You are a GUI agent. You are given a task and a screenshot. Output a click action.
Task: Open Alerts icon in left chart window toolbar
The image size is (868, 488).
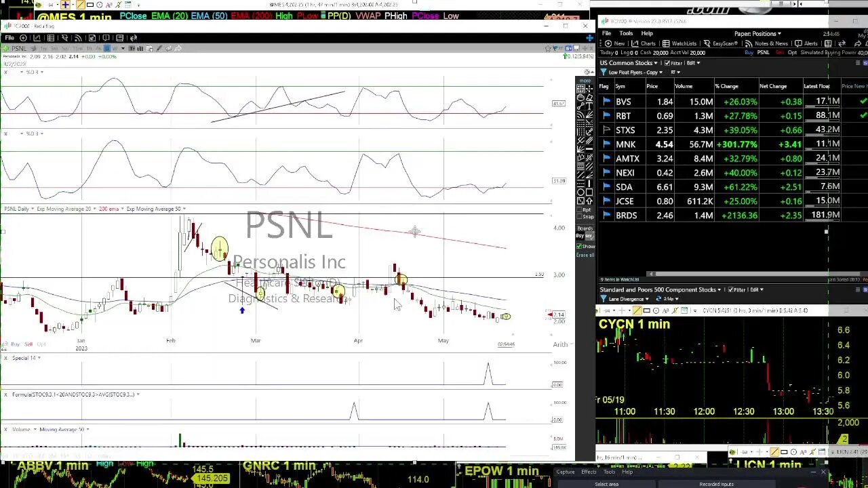(x=106, y=38)
